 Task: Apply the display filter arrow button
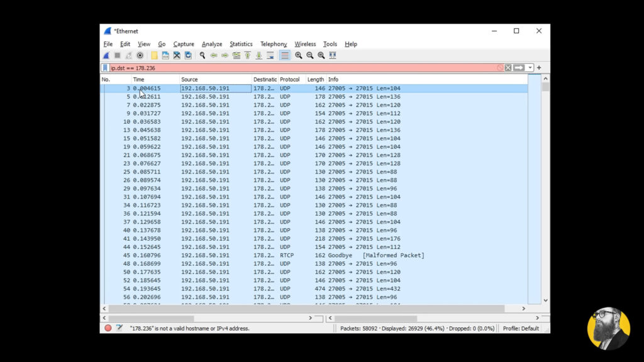click(x=519, y=68)
